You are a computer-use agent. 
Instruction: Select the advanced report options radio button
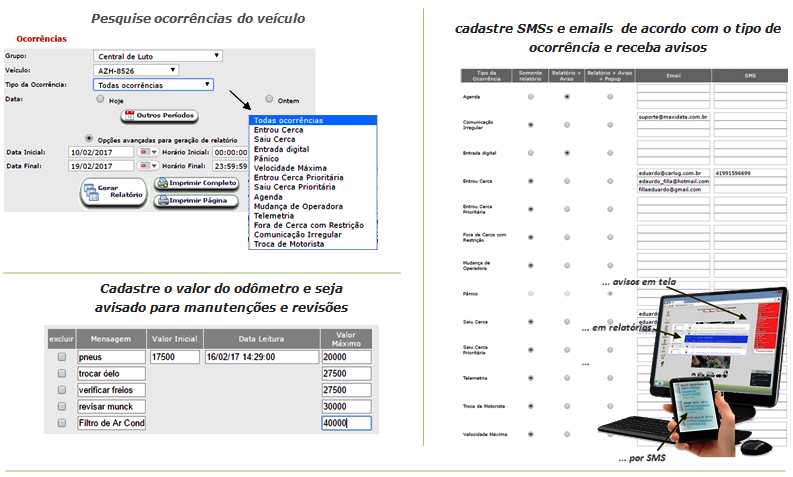tap(89, 138)
